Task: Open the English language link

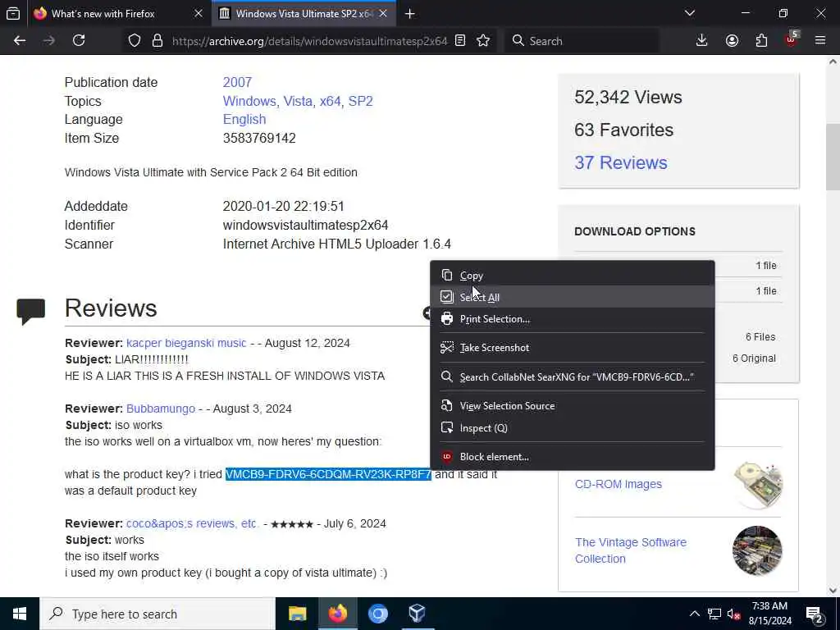Action: coord(244,120)
